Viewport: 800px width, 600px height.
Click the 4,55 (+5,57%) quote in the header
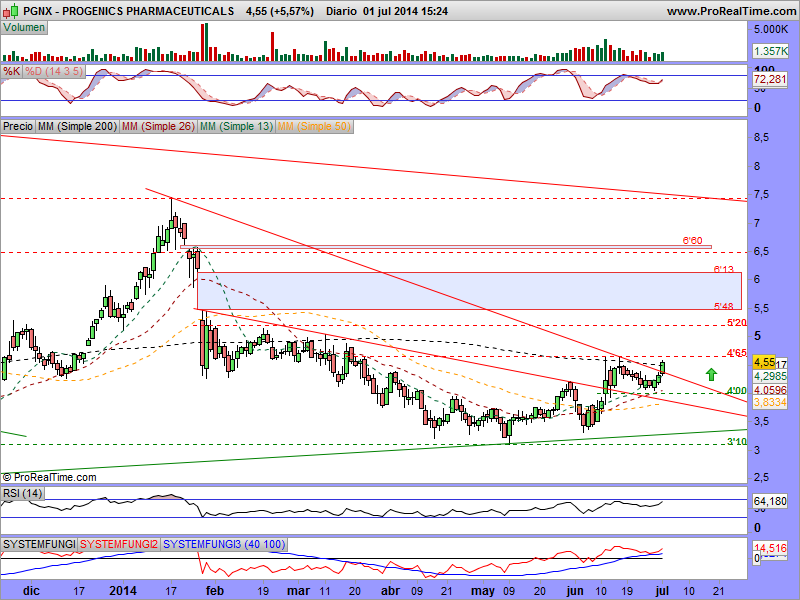coord(280,11)
